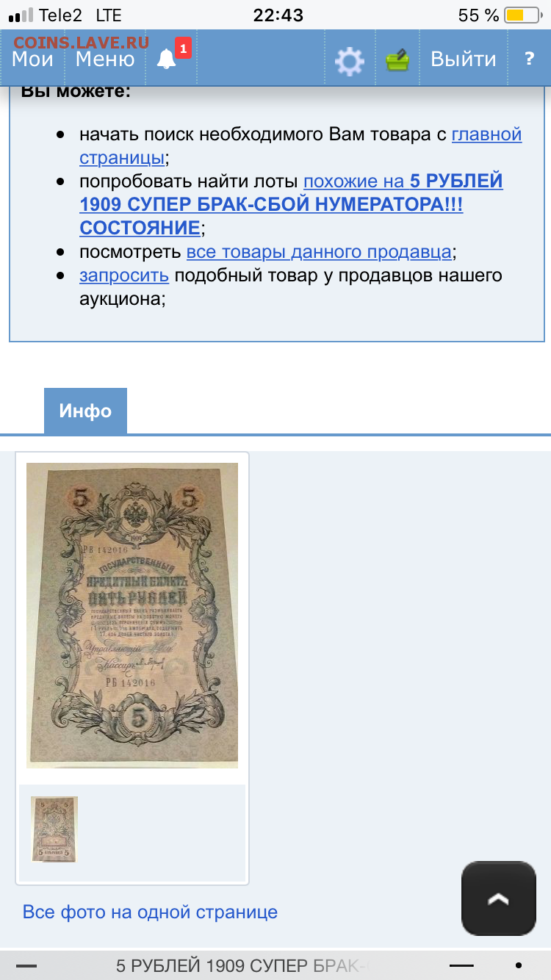The width and height of the screenshot is (551, 980).
Task: Open similar lots link for 5 РУБЛЕЙ 1909
Action: pyautogui.click(x=292, y=204)
